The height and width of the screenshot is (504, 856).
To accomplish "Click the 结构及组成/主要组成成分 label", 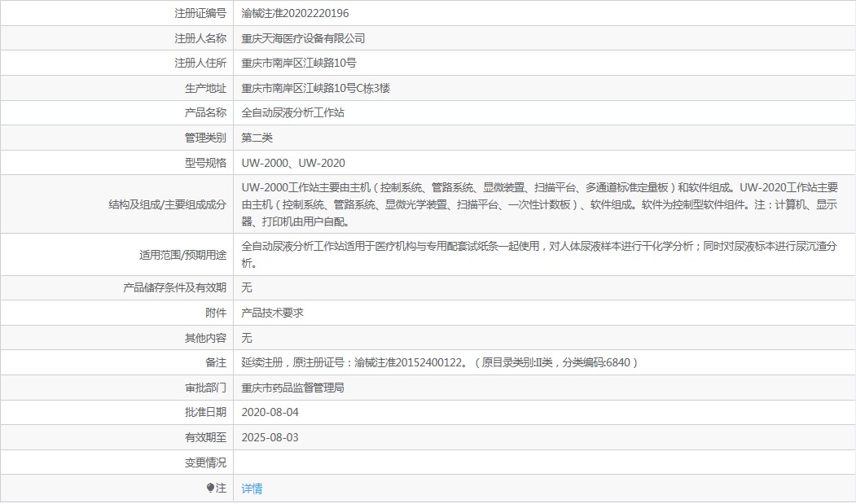I will point(168,204).
